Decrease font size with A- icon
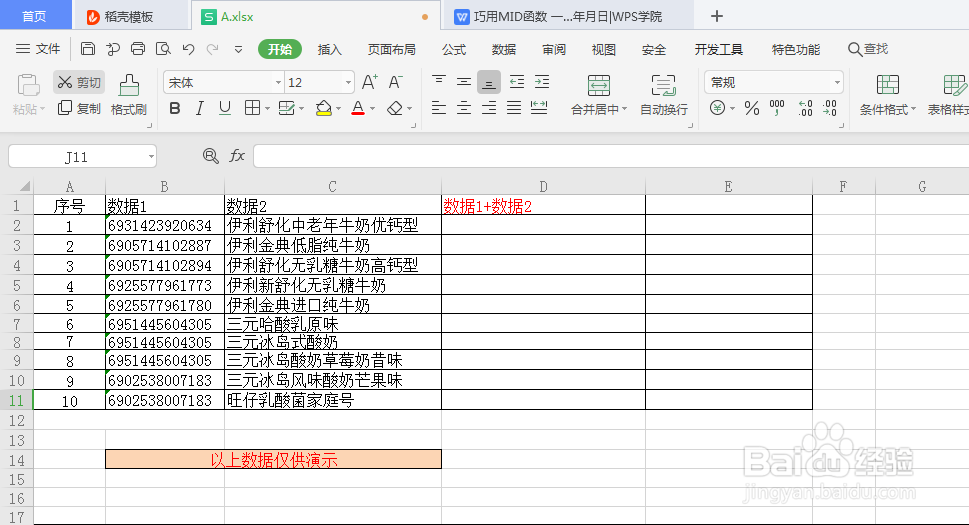 [x=396, y=82]
